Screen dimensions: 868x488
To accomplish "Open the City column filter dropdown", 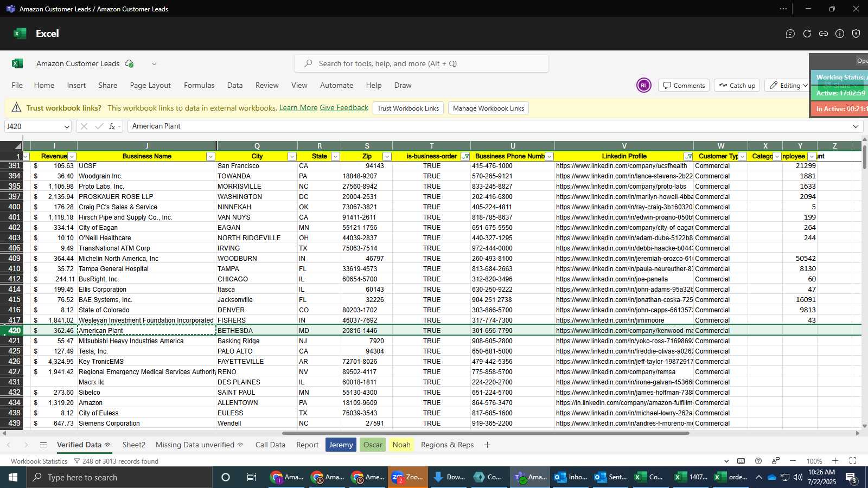I will pos(292,156).
